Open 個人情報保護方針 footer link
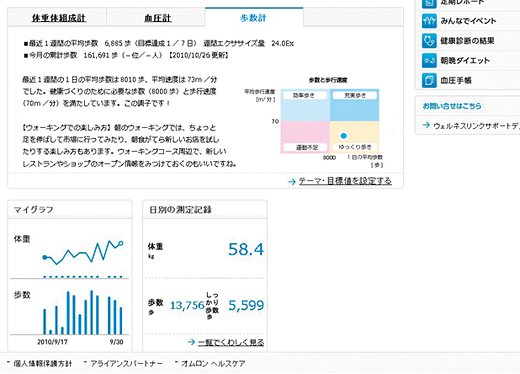Viewport: 520px width, 374px height. click(43, 363)
